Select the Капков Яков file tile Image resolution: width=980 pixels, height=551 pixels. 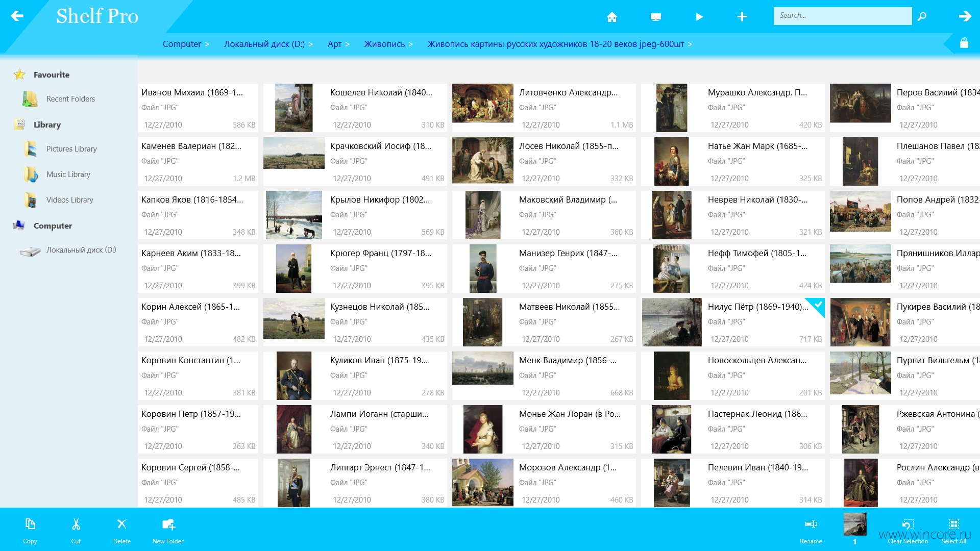198,215
